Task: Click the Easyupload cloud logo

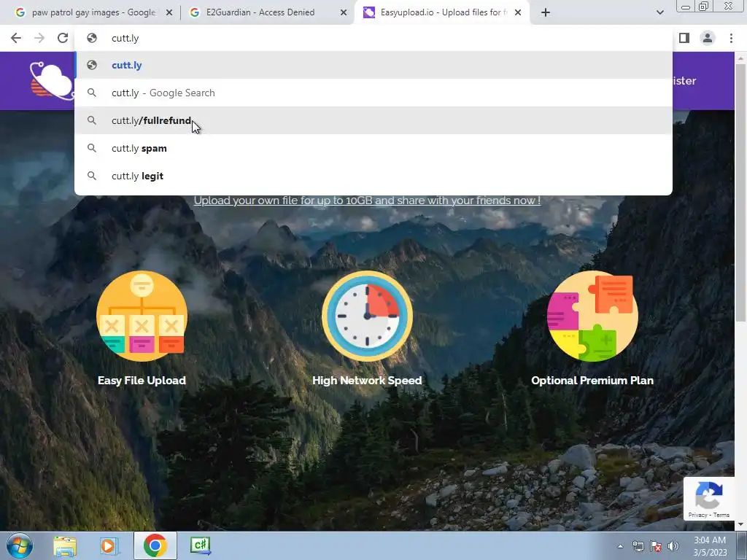Action: click(52, 81)
